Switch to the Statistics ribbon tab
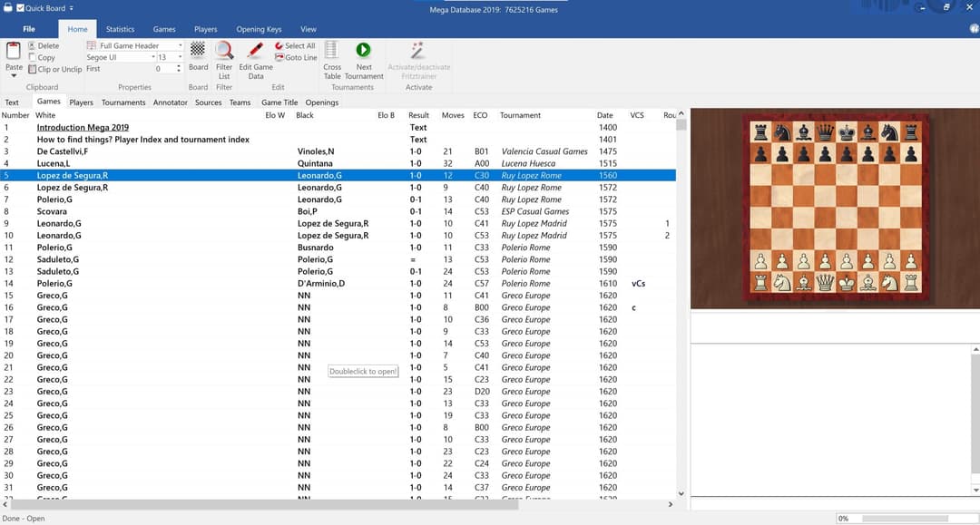980x525 pixels. [x=120, y=29]
